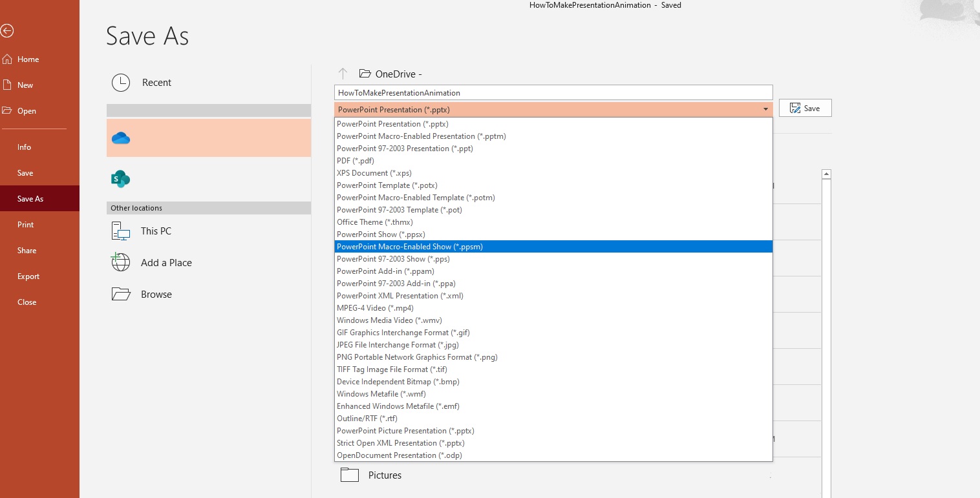This screenshot has height=498, width=980.
Task: Choose the SharePoint Sites icon location
Action: pos(121,179)
